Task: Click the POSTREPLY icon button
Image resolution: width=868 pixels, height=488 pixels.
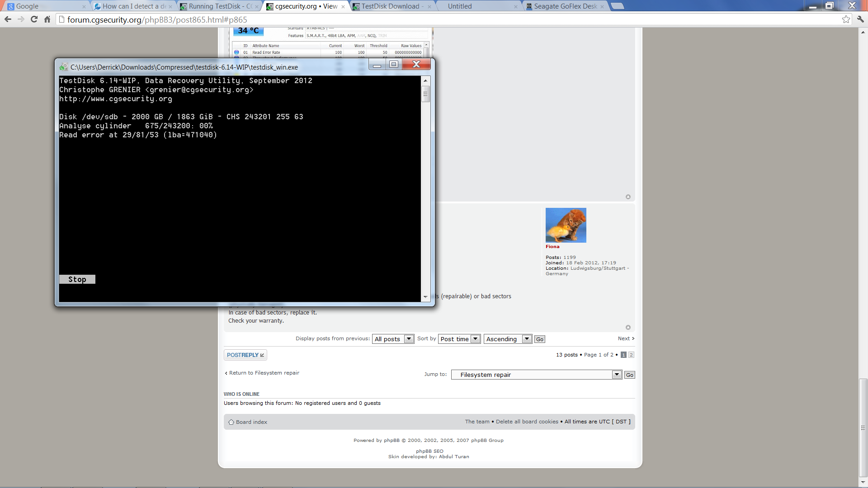Action: click(245, 355)
